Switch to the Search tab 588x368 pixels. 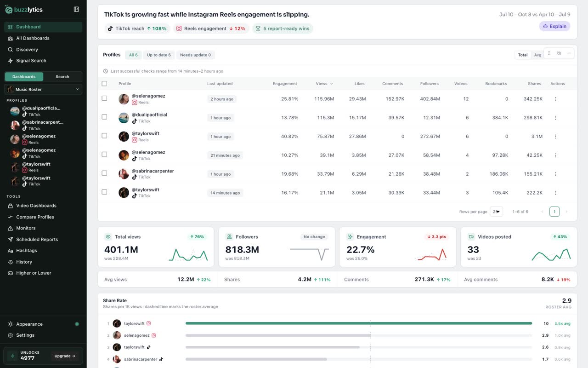click(62, 77)
